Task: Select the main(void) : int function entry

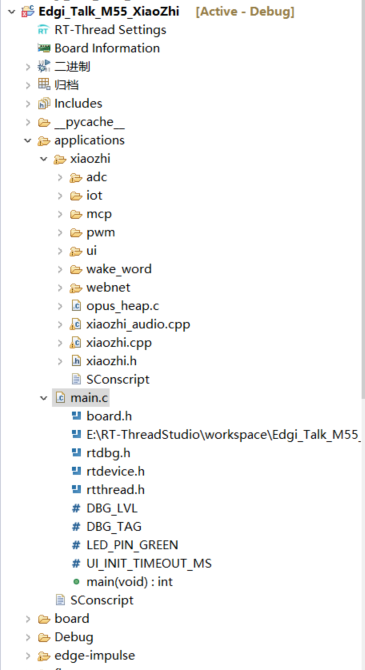Action: click(x=130, y=582)
